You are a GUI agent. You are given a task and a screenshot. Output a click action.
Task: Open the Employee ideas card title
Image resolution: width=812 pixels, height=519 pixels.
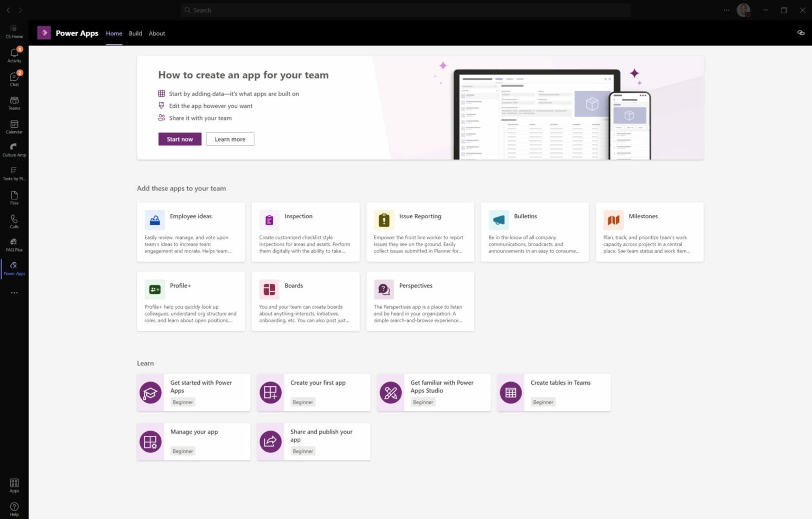[x=191, y=216]
